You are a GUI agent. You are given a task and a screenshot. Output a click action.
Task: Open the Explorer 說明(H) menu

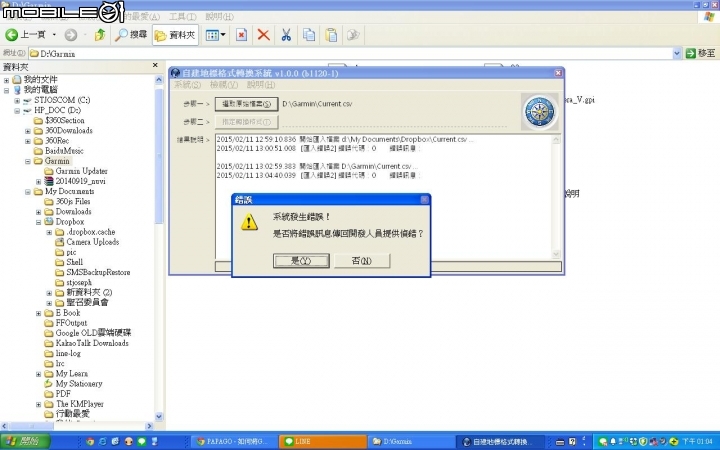219,17
